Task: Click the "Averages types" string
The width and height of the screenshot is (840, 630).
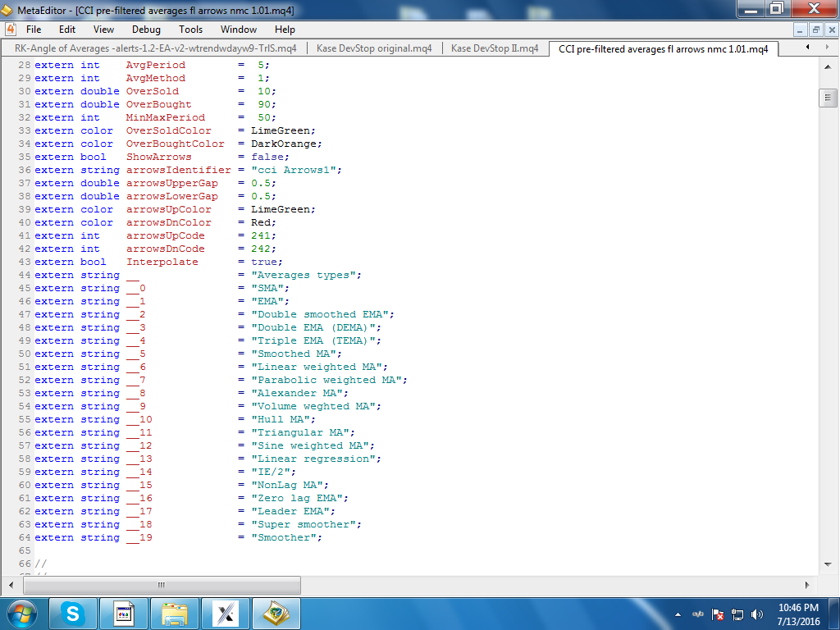Action: click(x=304, y=275)
